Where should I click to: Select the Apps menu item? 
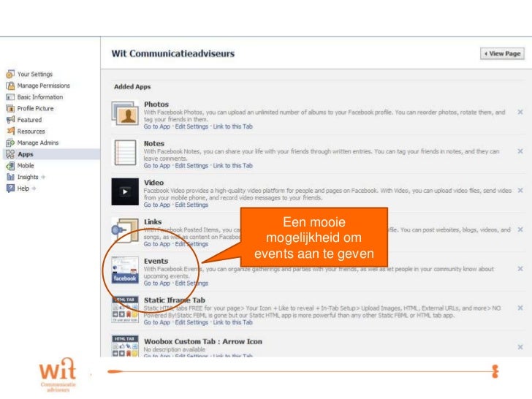coord(26,154)
